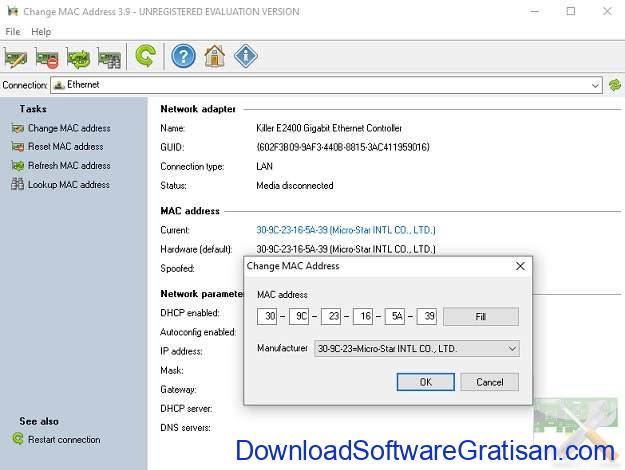Open the File menu
The height and width of the screenshot is (470, 625).
(x=13, y=31)
